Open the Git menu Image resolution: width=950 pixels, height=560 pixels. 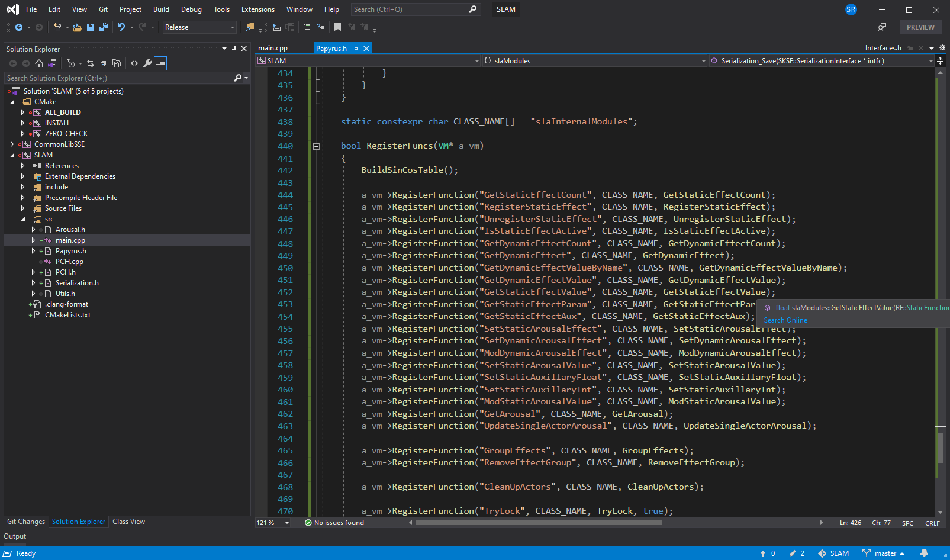(x=103, y=9)
